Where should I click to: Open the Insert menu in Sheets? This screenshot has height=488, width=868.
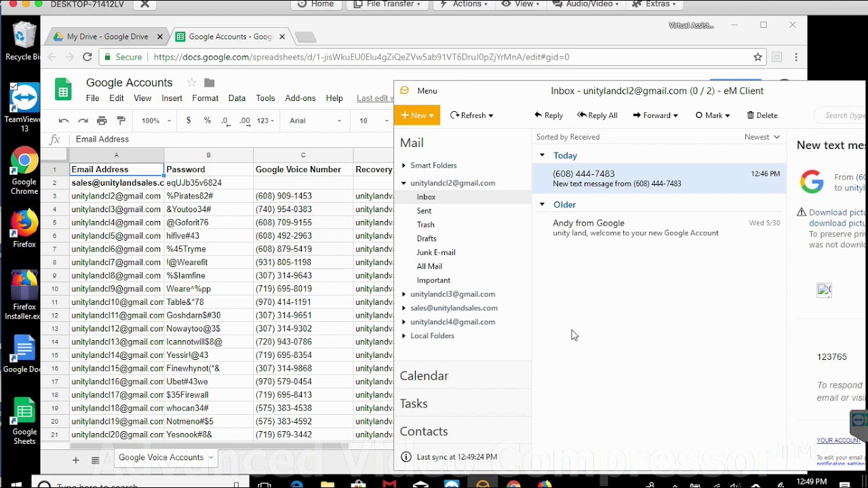[x=172, y=98]
